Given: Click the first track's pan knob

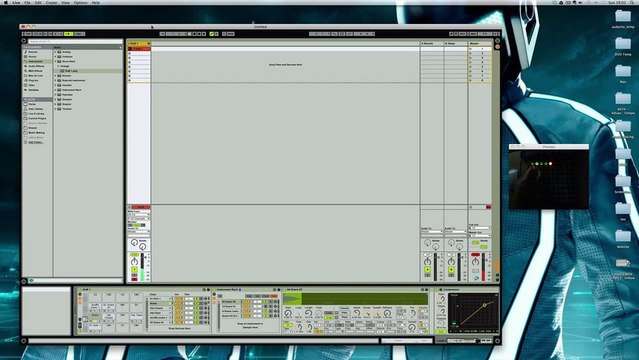Looking at the screenshot, I should pos(134,261).
